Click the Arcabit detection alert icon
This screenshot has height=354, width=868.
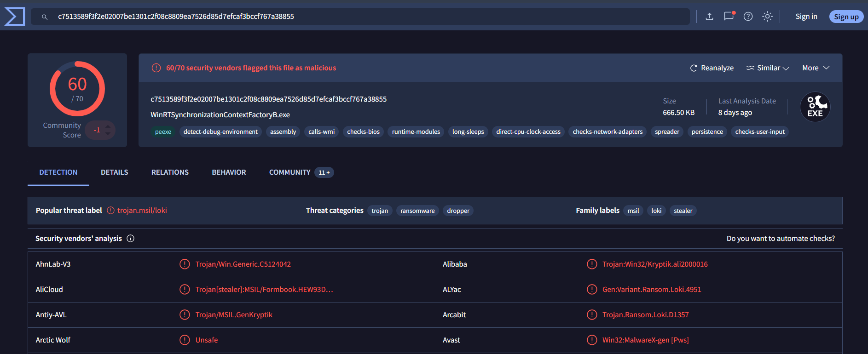point(592,315)
